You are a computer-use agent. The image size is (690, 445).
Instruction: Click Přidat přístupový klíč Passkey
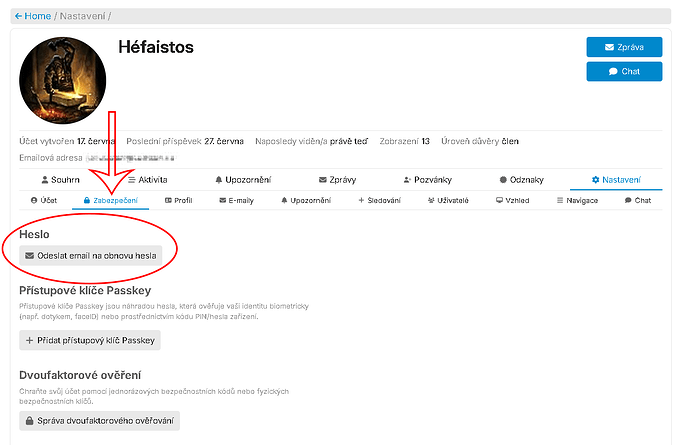click(x=90, y=340)
